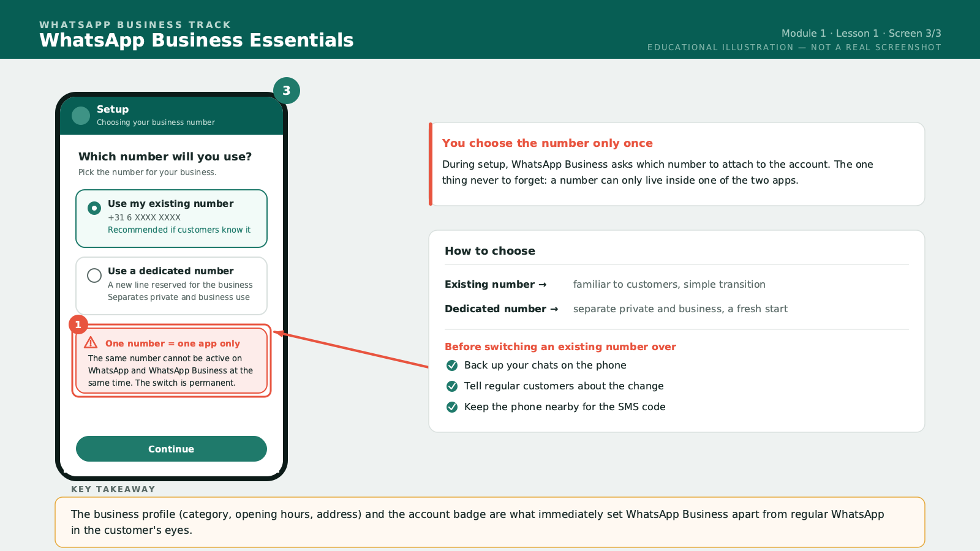Viewport: 980px width, 551px height.
Task: Click 'Recommended if customers know it' note
Action: (x=179, y=230)
